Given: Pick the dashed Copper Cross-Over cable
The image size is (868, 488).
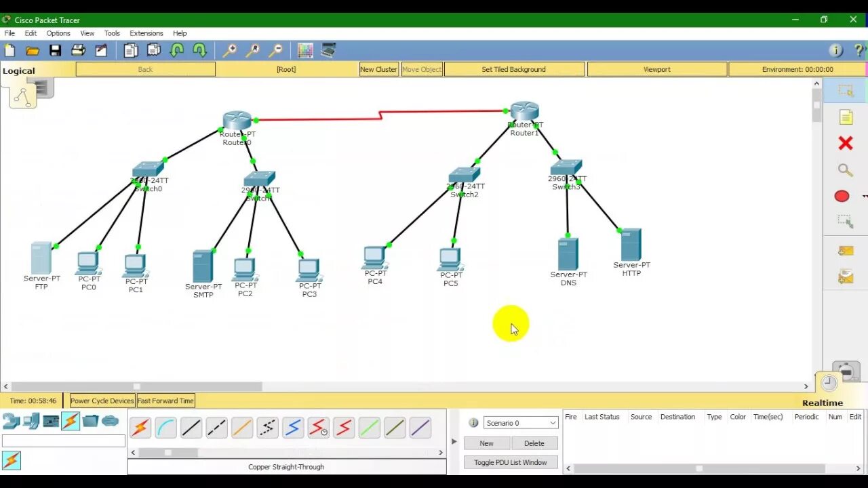Looking at the screenshot, I should (216, 428).
